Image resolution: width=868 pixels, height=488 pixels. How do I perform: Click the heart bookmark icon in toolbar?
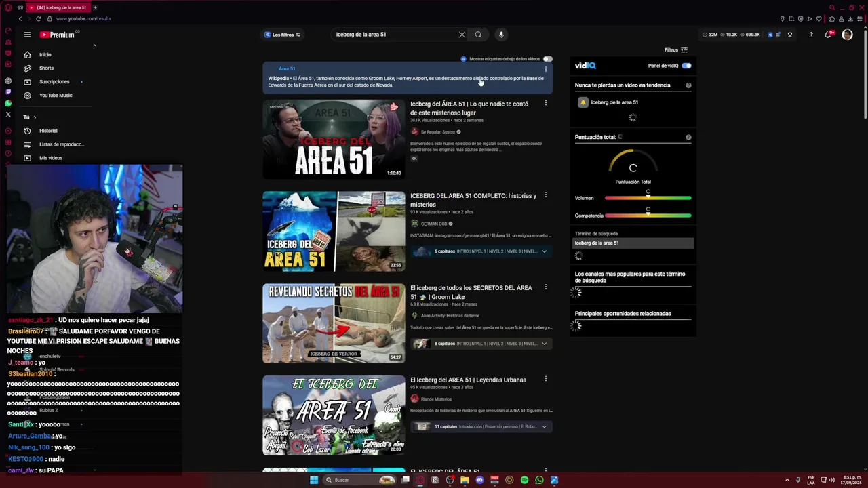pyautogui.click(x=818, y=18)
